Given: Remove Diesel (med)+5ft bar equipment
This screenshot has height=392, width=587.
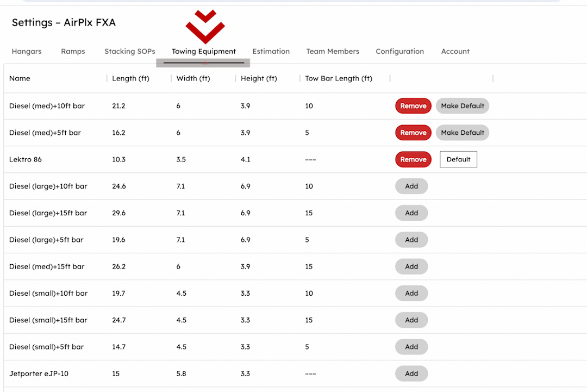Looking at the screenshot, I should (413, 133).
